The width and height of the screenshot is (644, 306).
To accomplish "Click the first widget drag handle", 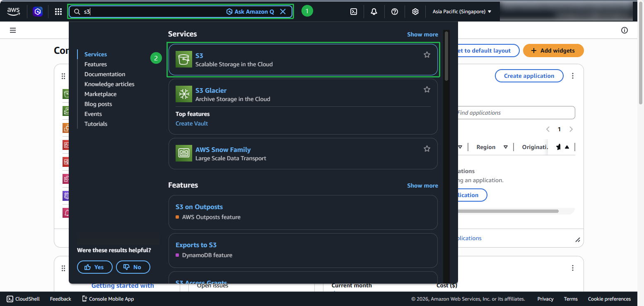I will pos(63,76).
